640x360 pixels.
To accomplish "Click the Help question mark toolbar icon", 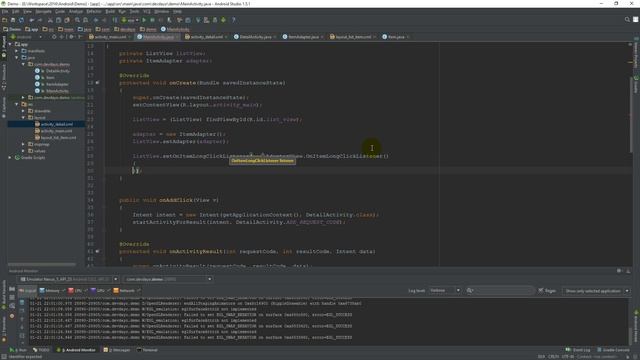I will (233, 20).
